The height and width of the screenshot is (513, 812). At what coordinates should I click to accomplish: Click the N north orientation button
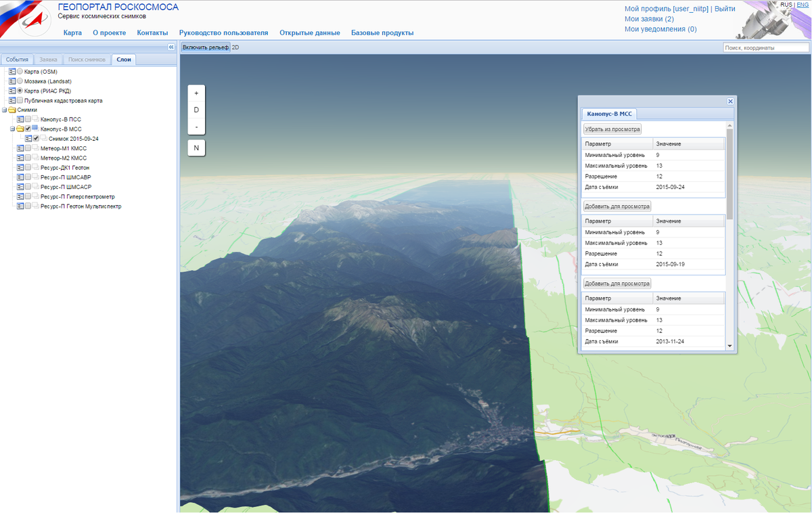point(196,148)
